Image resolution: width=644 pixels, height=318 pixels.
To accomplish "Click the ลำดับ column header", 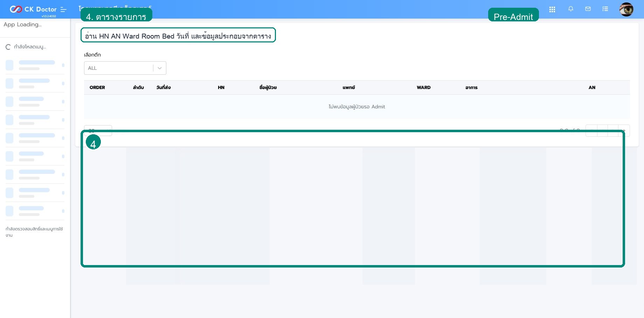I will [138, 87].
